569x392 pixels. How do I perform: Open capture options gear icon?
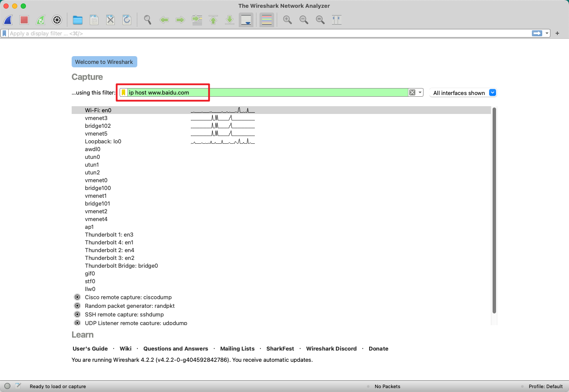(x=57, y=20)
